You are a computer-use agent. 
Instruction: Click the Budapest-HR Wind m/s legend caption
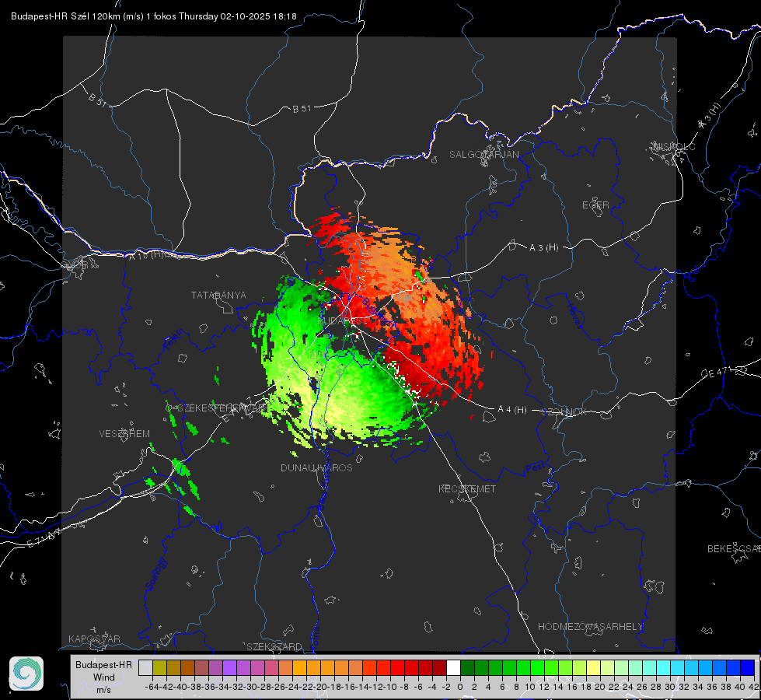pyautogui.click(x=104, y=677)
